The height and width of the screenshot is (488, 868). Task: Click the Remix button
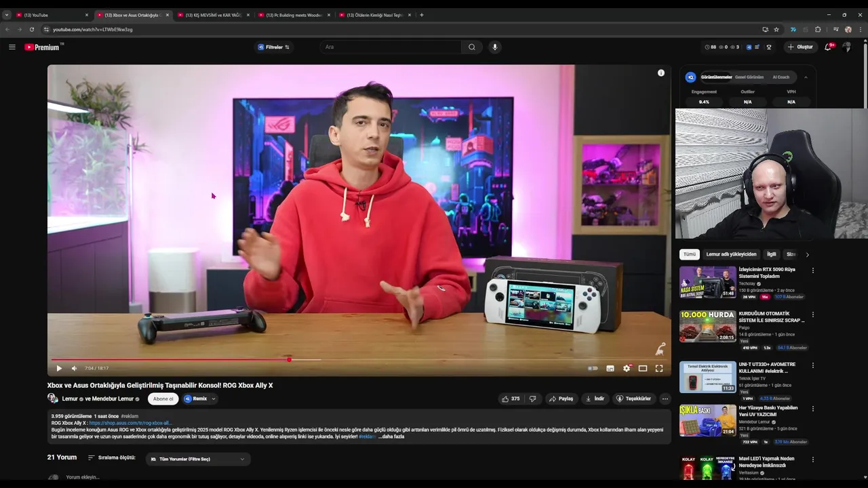coord(195,399)
